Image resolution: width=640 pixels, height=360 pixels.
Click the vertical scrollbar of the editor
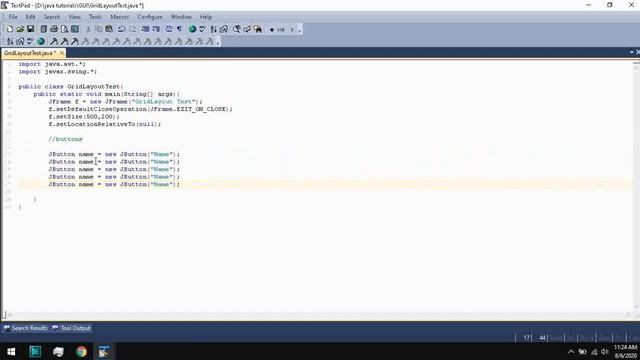coord(636,186)
